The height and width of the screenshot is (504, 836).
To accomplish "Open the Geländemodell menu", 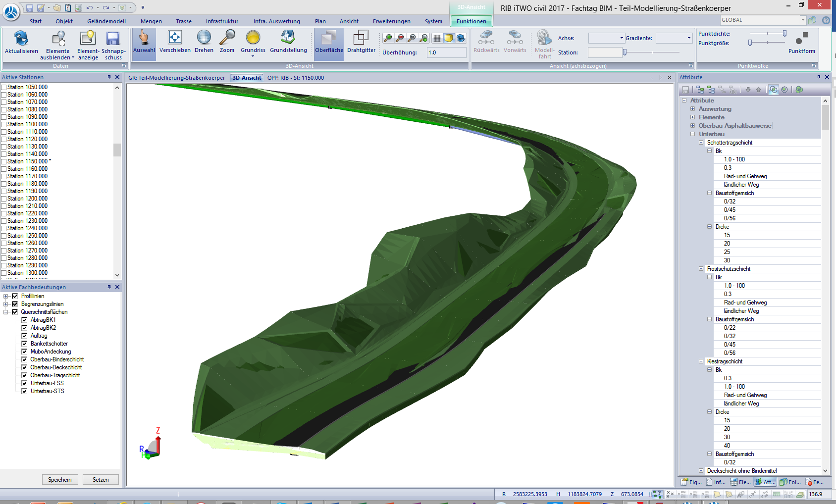I will pos(106,21).
